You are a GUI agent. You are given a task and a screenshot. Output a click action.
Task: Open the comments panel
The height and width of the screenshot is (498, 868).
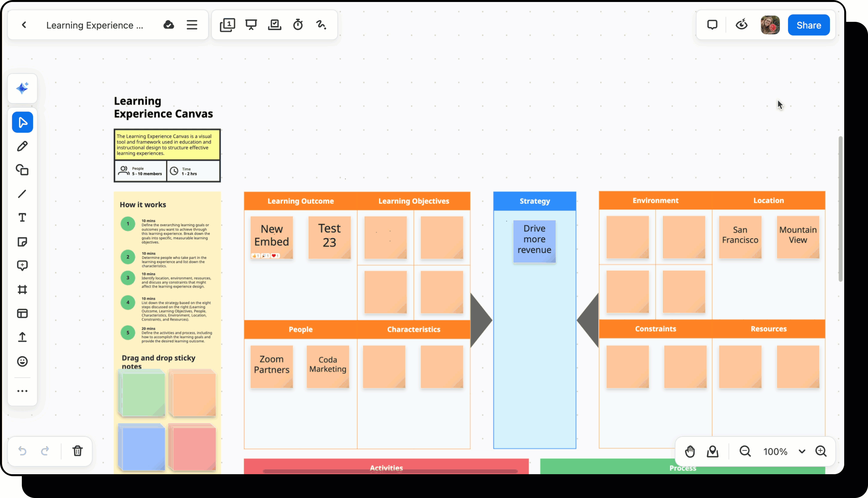(712, 24)
